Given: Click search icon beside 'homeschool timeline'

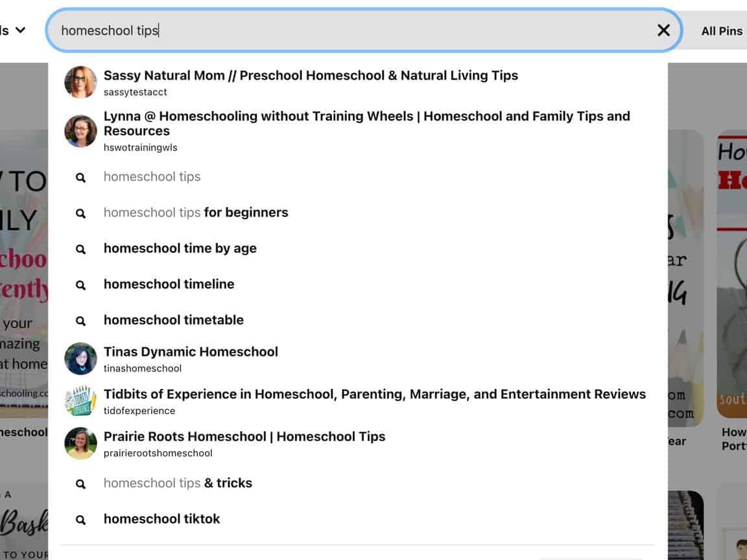Looking at the screenshot, I should [x=80, y=285].
